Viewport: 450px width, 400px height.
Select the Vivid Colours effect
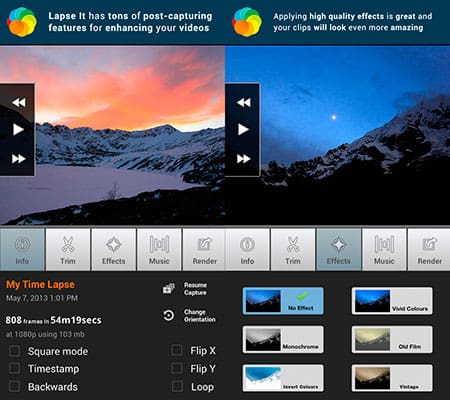(x=392, y=301)
